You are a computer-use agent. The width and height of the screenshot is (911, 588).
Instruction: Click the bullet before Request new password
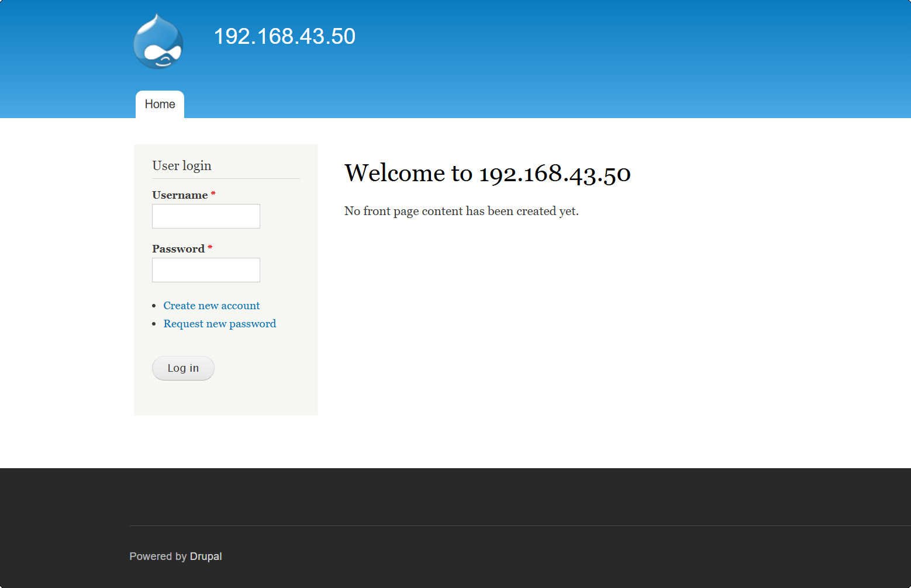pos(154,324)
